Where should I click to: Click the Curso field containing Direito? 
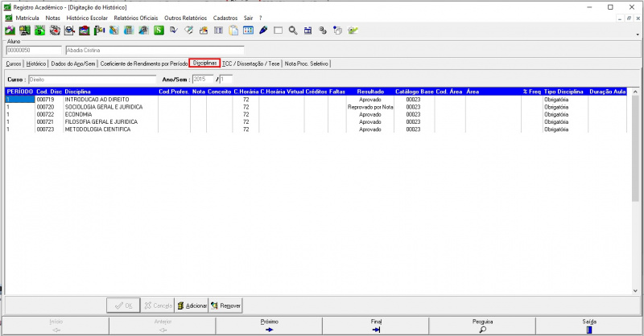91,80
